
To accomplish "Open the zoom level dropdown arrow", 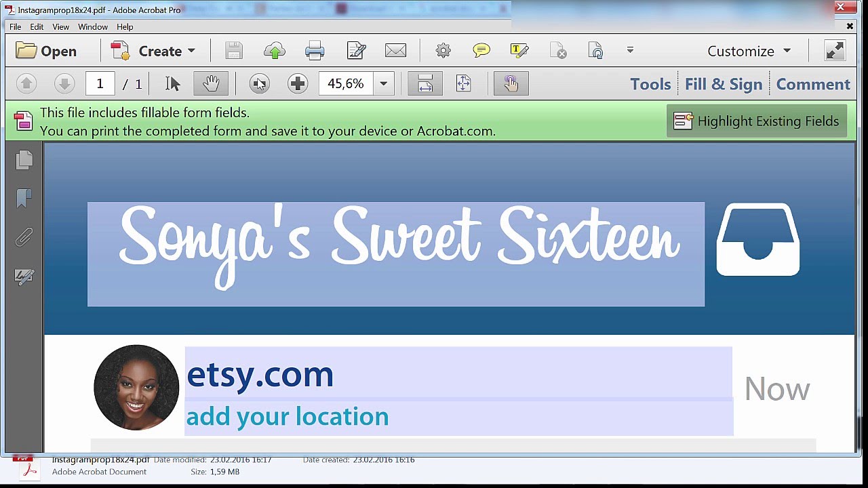I will [383, 83].
